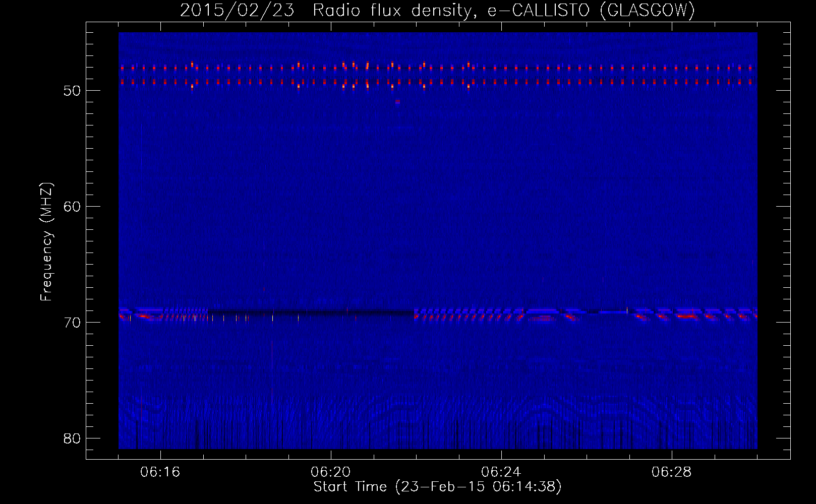The width and height of the screenshot is (816, 504).
Task: Click the 06:24 time tick label
Action: click(x=501, y=472)
